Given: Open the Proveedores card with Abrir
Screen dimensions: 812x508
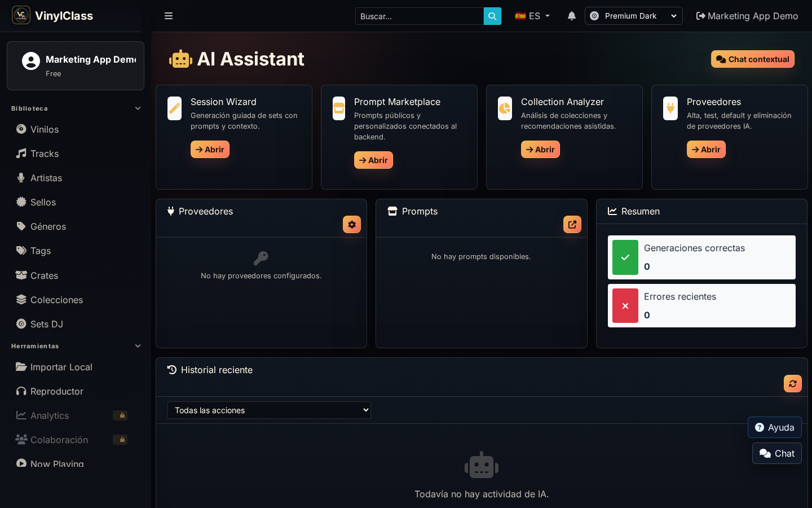Looking at the screenshot, I should coord(706,150).
